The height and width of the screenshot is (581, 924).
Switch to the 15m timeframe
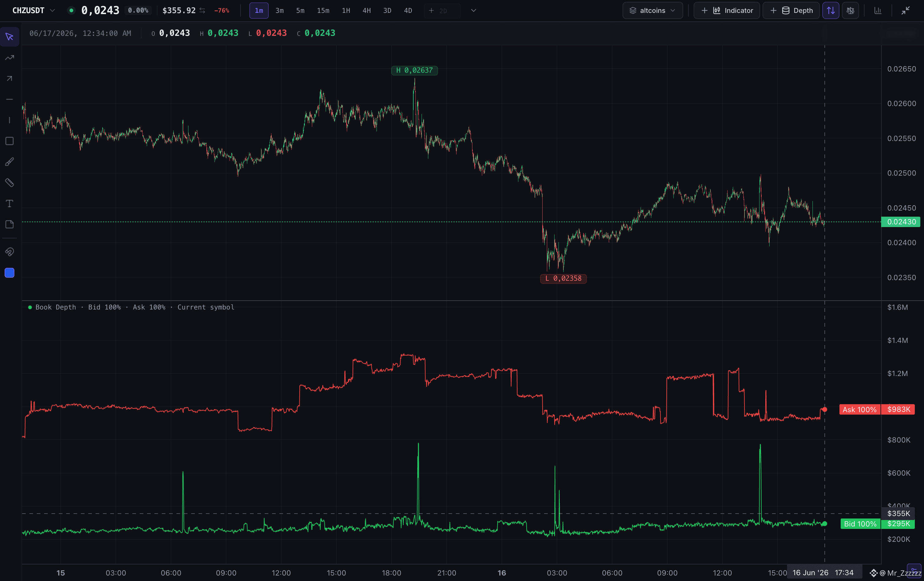click(323, 11)
